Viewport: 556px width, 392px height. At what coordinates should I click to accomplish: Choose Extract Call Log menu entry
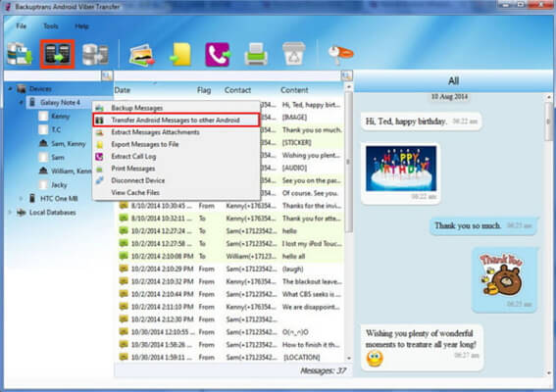(177, 156)
